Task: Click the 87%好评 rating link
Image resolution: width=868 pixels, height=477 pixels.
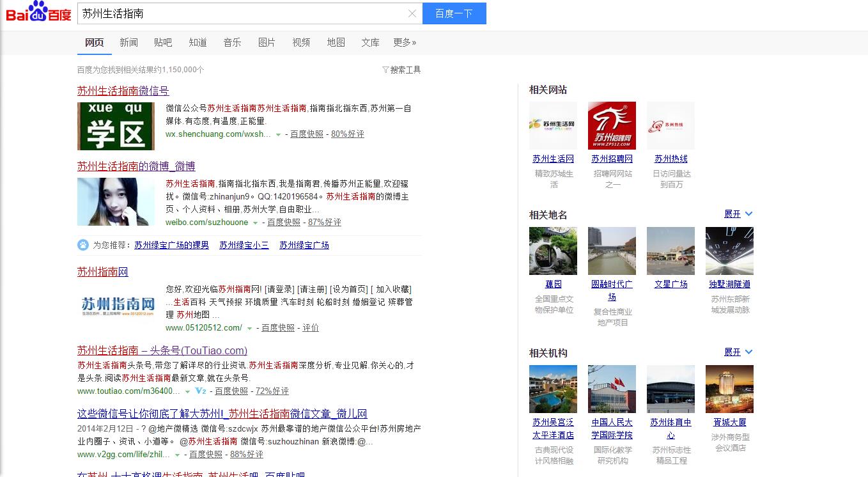Action: coord(325,223)
